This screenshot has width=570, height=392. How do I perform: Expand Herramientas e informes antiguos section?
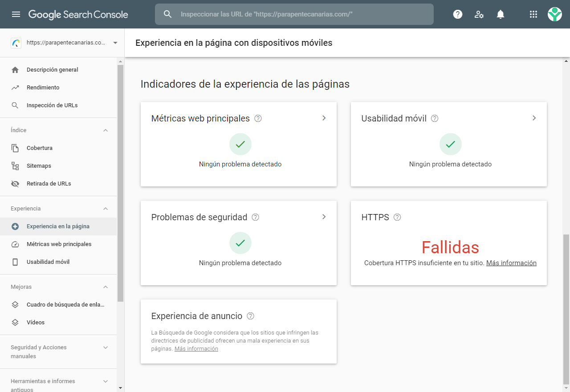click(106, 381)
